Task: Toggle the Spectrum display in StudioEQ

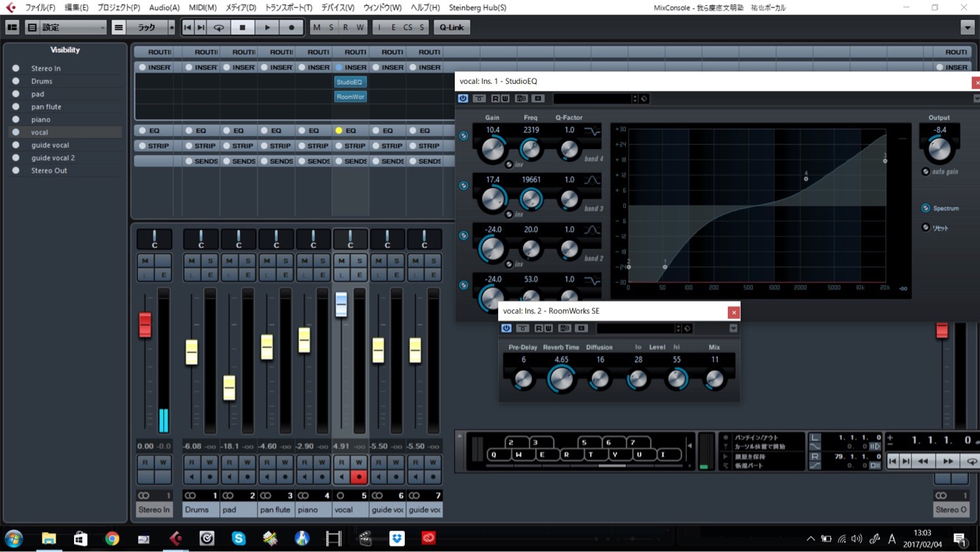Action: point(926,208)
